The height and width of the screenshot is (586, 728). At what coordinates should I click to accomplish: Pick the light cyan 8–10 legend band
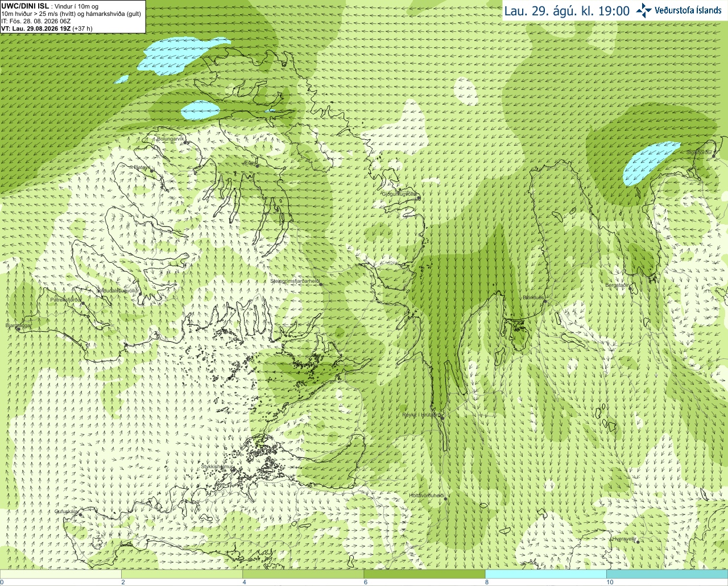click(545, 574)
